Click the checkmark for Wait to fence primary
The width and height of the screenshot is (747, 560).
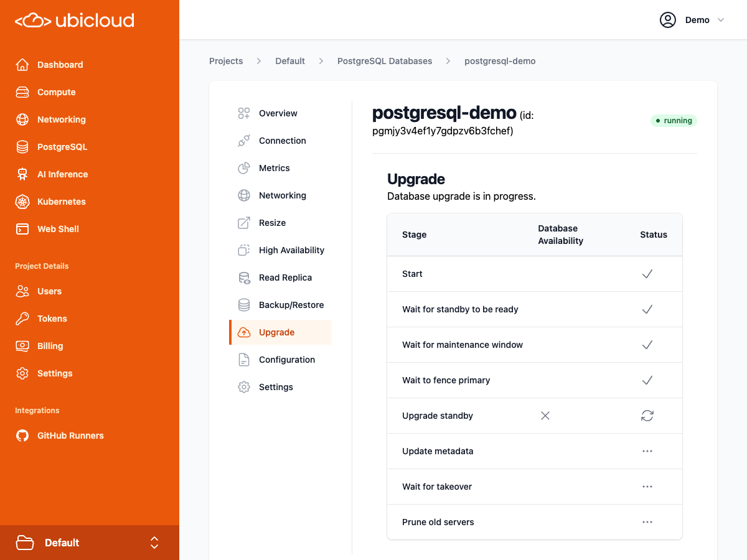(x=647, y=380)
